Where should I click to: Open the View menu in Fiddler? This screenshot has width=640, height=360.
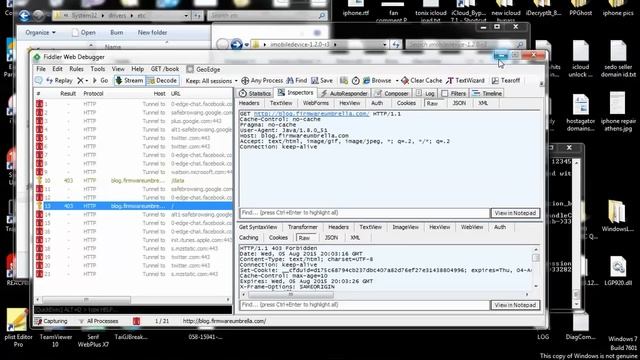point(118,69)
